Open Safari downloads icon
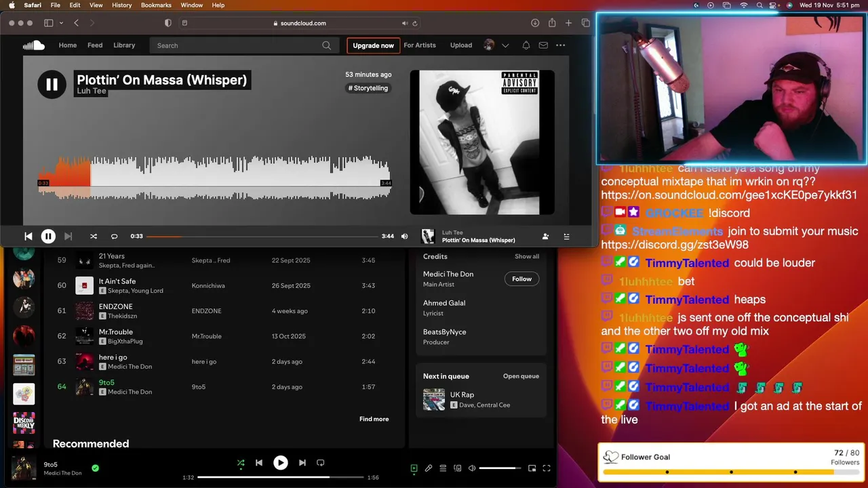 click(535, 23)
